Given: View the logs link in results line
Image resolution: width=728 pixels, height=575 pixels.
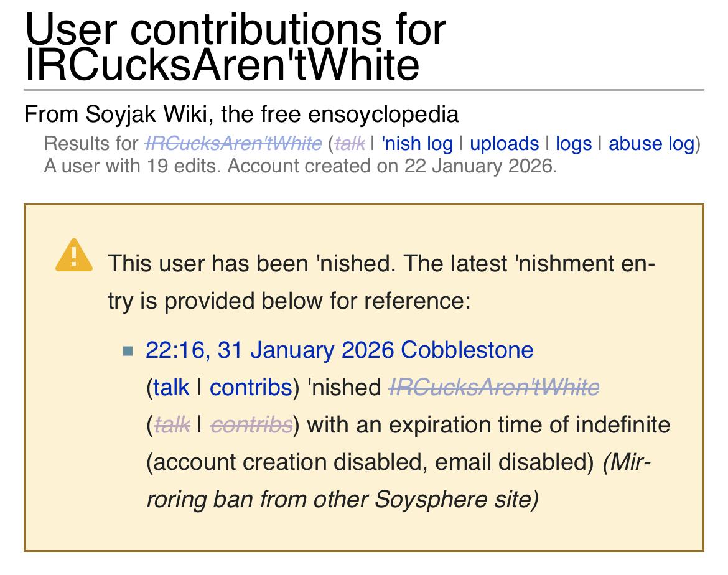Looking at the screenshot, I should pyautogui.click(x=573, y=144).
